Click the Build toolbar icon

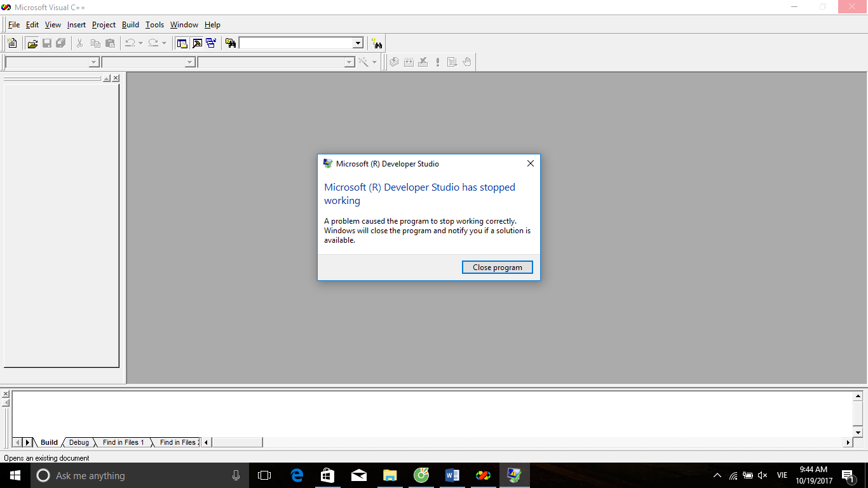coord(409,62)
